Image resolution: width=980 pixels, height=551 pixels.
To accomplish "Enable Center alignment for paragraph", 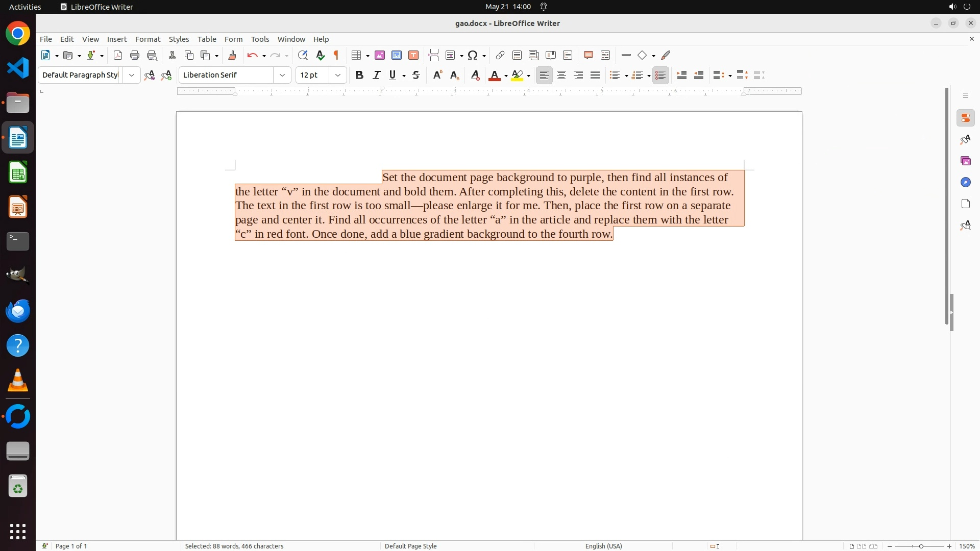I will [x=561, y=75].
